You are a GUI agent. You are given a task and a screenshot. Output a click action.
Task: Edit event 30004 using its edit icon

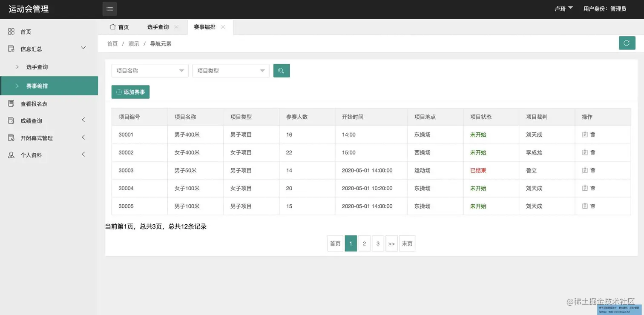tap(585, 188)
